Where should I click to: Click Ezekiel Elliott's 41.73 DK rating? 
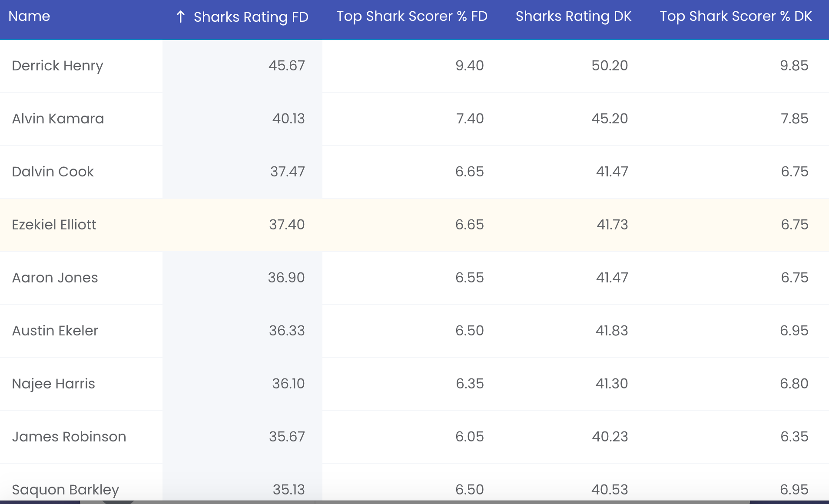(612, 225)
